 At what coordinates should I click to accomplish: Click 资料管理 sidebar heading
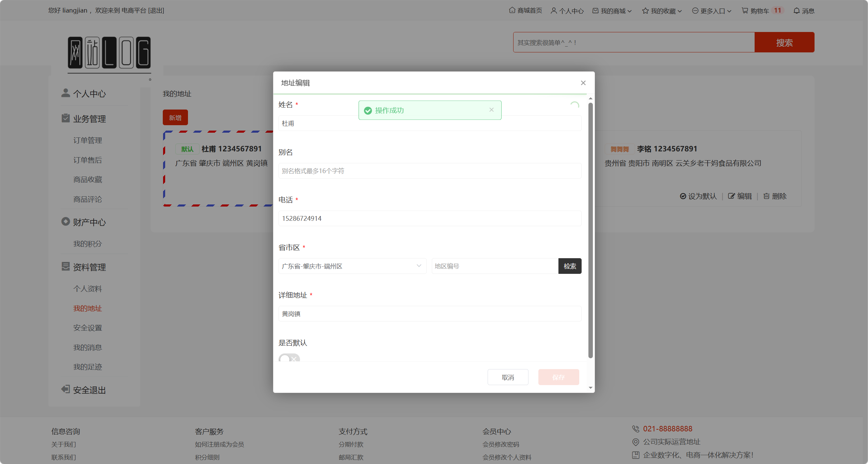[x=89, y=267]
